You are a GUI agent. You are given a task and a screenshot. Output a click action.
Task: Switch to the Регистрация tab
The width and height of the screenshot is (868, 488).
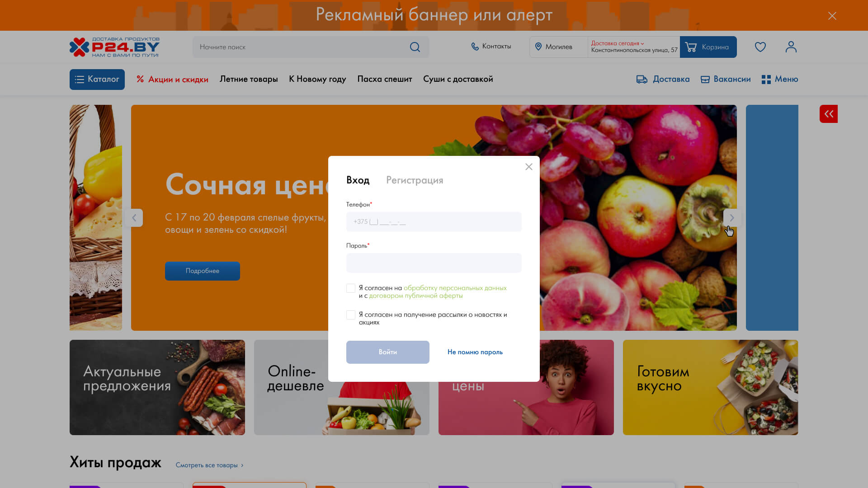click(414, 180)
